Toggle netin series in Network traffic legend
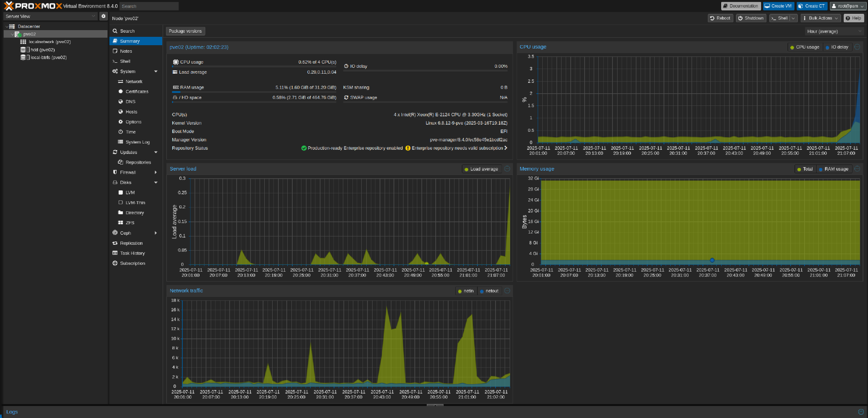Image resolution: width=868 pixels, height=418 pixels. pos(466,291)
